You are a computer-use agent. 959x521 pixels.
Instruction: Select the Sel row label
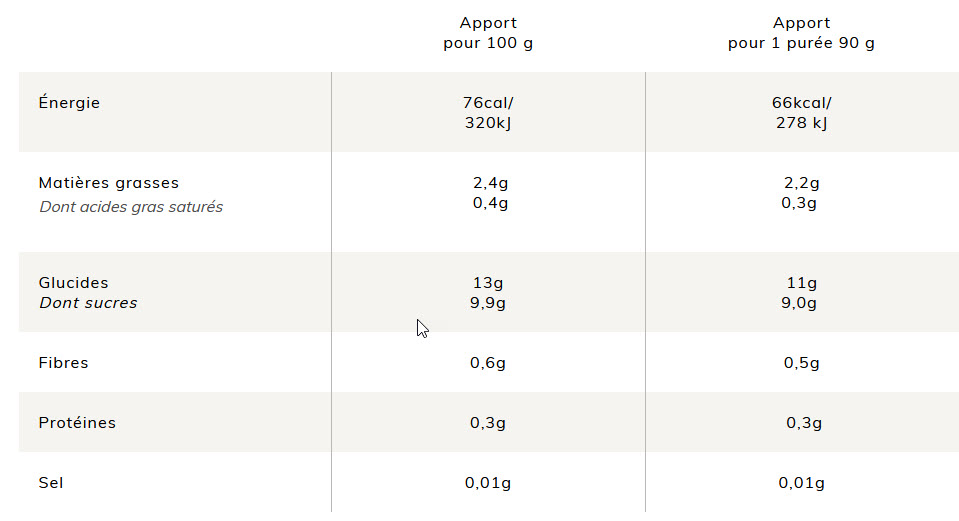pos(51,482)
